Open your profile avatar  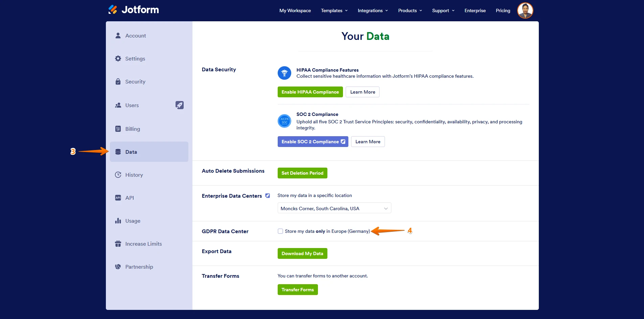point(525,10)
